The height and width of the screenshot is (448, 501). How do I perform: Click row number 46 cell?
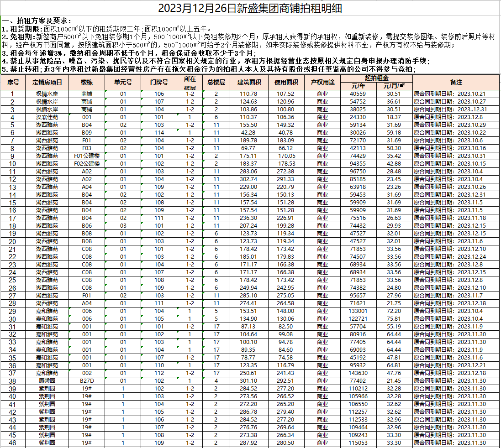pos(13,443)
